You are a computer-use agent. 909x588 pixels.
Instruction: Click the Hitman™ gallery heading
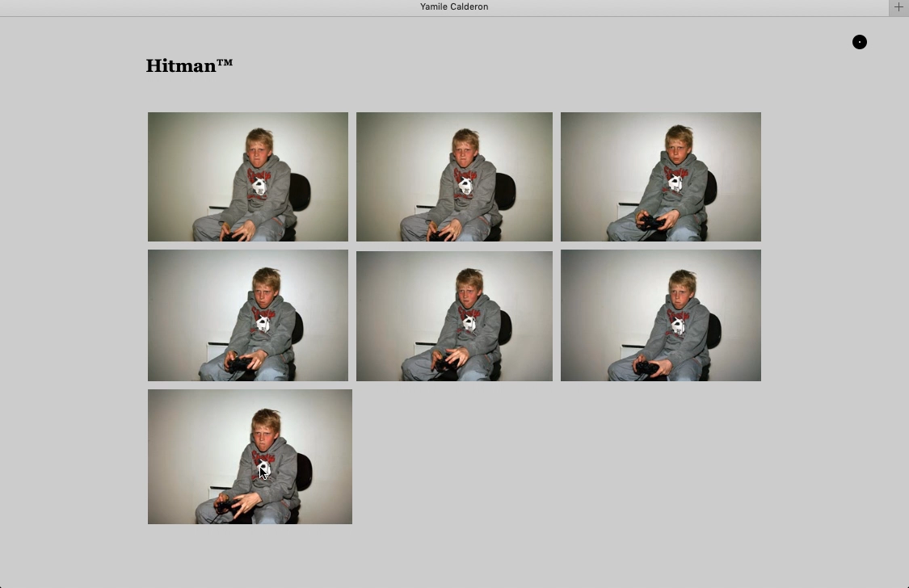[x=189, y=66]
